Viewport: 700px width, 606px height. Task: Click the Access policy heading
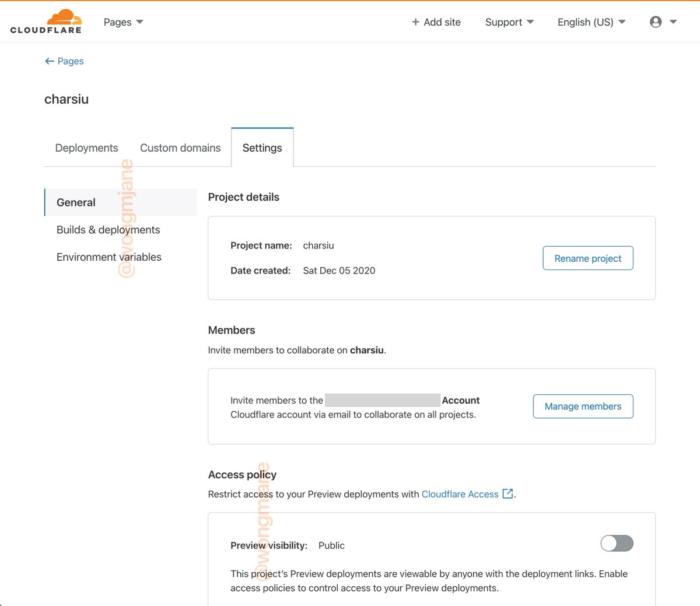[242, 475]
